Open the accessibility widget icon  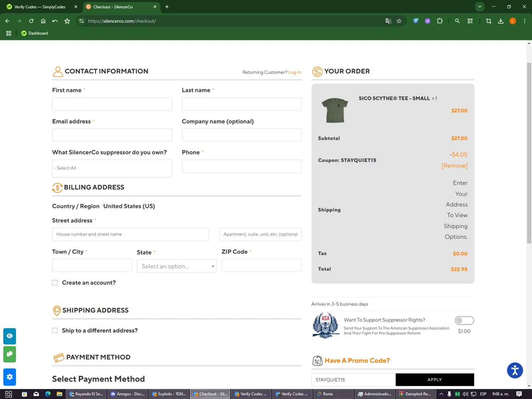tap(515, 371)
